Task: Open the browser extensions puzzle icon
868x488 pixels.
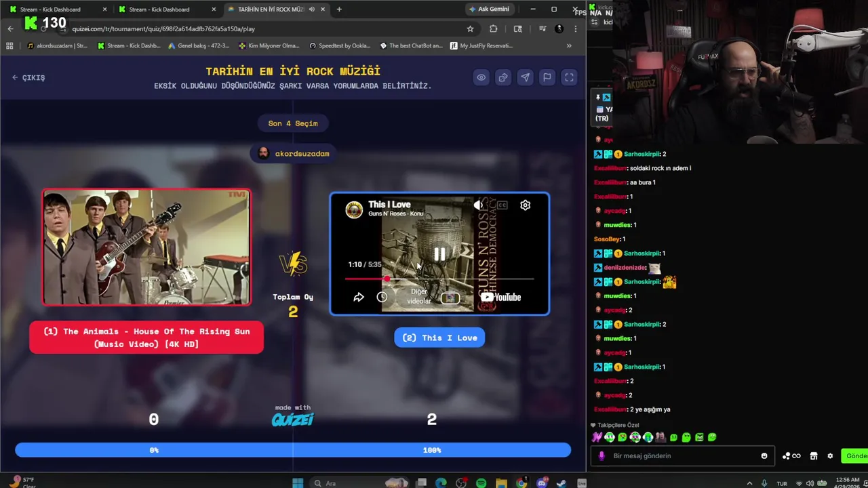Action: coord(493,28)
